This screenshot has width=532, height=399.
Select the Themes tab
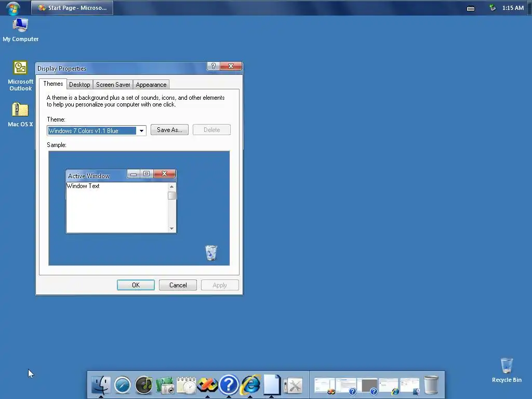(53, 84)
